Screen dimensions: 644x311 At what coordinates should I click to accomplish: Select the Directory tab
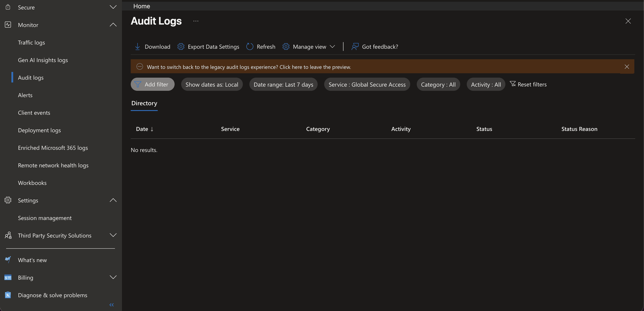(x=144, y=103)
